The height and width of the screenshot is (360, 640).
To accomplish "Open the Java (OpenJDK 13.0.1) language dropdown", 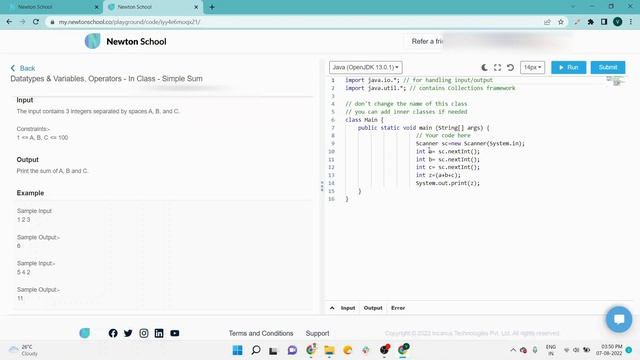I will pyautogui.click(x=365, y=67).
